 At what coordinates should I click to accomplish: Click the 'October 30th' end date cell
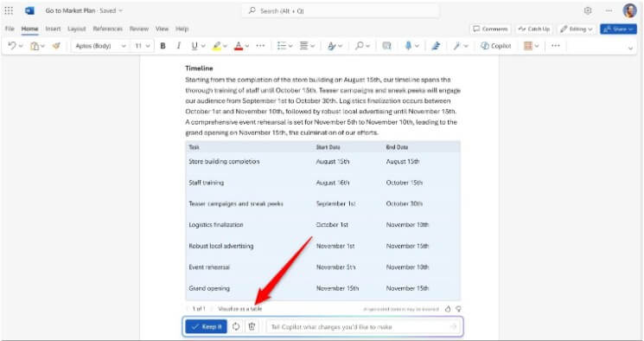[405, 203]
